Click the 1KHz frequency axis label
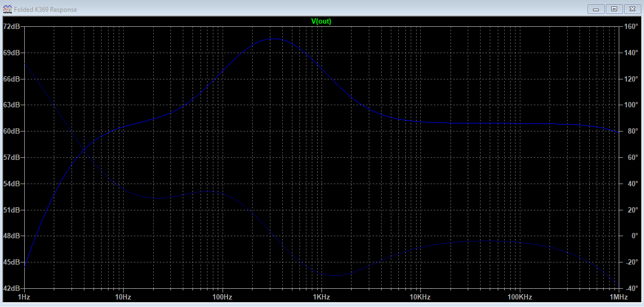This screenshot has width=644, height=307. tap(321, 297)
